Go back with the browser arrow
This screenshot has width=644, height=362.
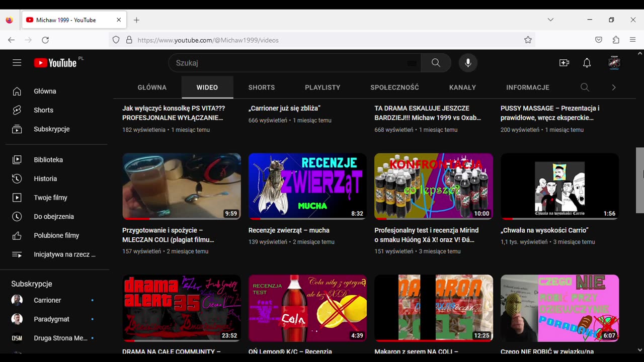click(x=11, y=40)
